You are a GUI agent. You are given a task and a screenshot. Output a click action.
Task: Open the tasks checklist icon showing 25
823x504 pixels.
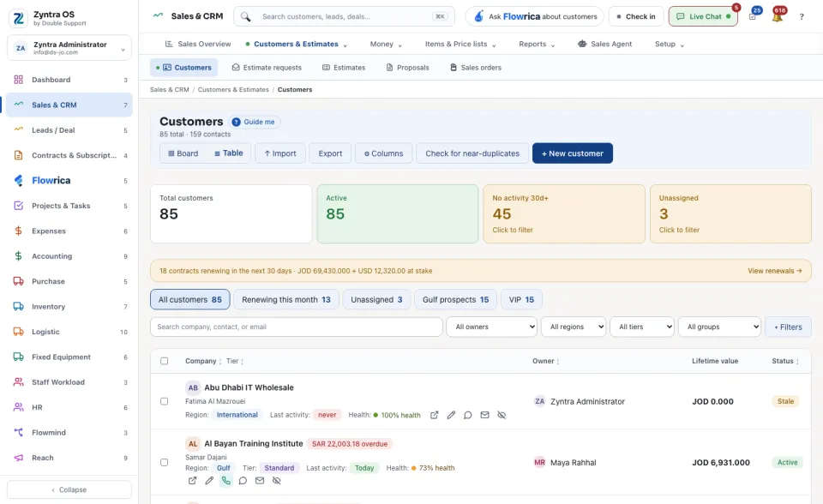tap(753, 16)
